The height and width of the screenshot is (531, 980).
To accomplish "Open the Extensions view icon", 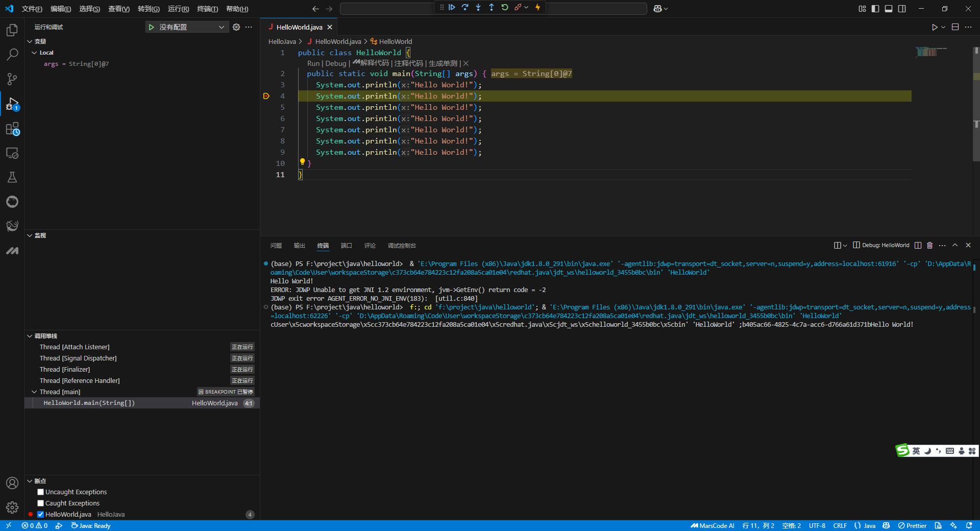I will (12, 129).
